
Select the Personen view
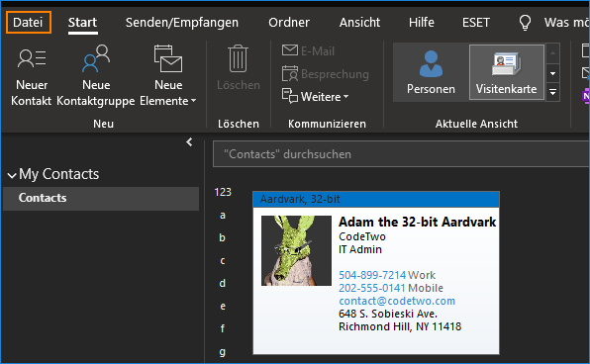pyautogui.click(x=431, y=72)
